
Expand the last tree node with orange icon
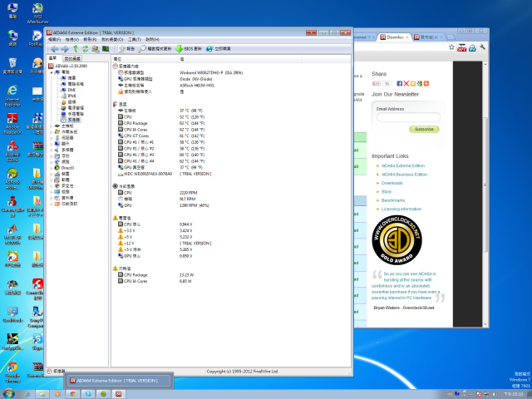tap(52, 204)
